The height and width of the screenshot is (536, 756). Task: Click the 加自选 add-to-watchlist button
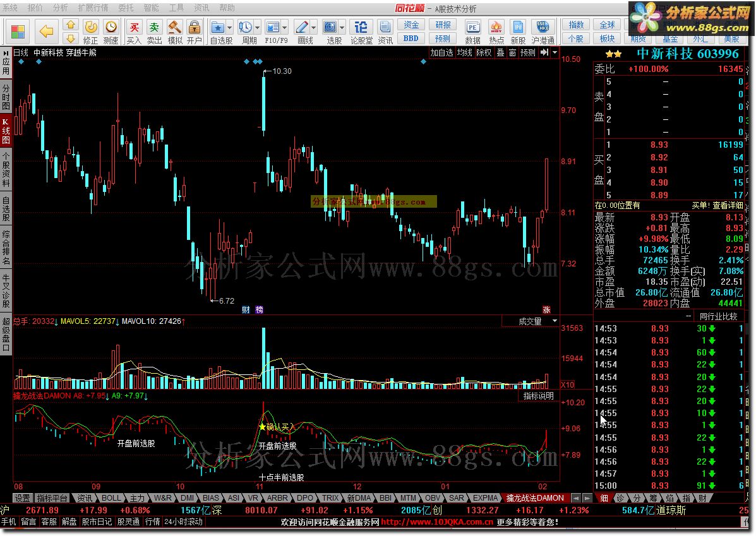(x=441, y=52)
